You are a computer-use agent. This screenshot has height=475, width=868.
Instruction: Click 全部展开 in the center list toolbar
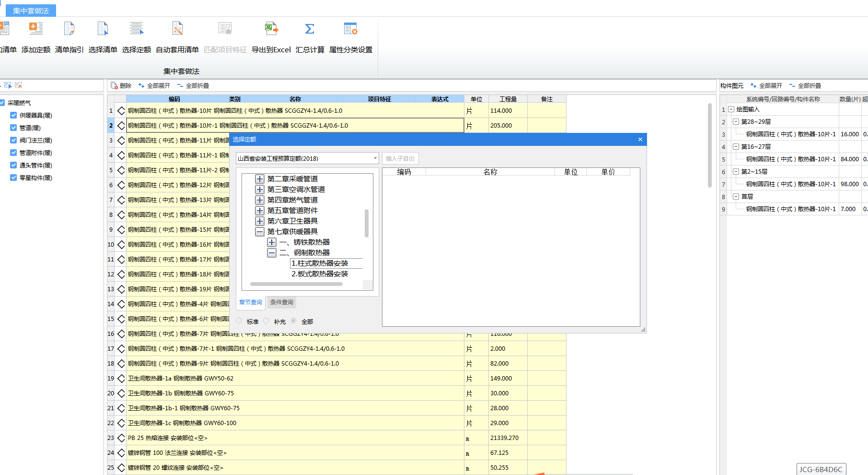pos(154,85)
